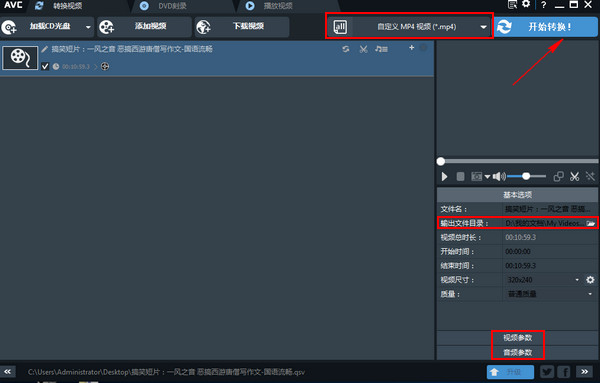Open the help question mark icon
Screen dimensions: 600x383
click(543, 5)
